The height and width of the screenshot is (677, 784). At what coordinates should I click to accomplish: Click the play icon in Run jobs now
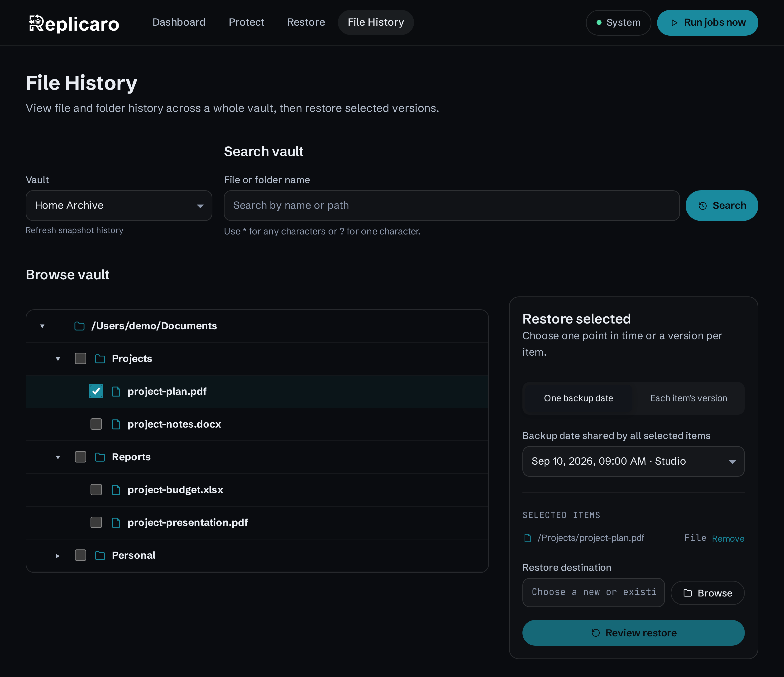[674, 23]
